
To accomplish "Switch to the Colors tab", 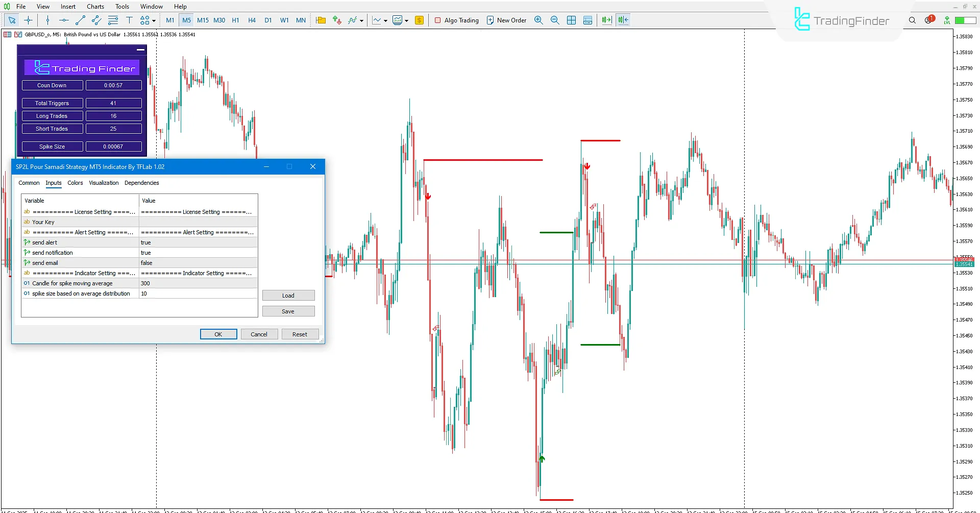I will click(x=75, y=183).
